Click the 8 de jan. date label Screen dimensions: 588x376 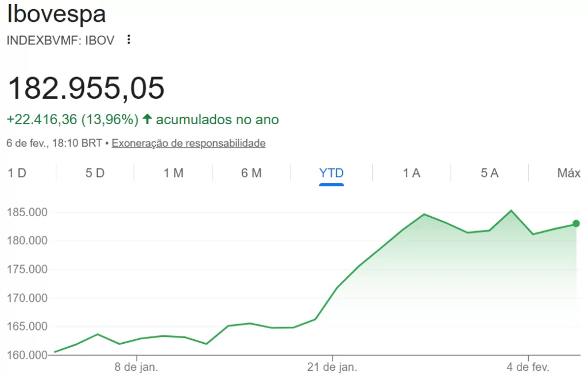tap(136, 366)
